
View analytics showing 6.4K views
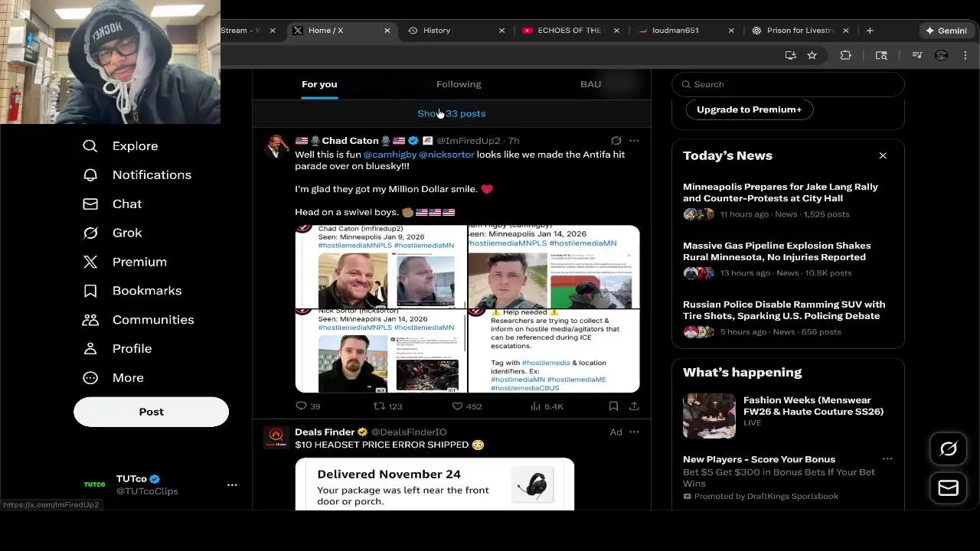point(547,406)
